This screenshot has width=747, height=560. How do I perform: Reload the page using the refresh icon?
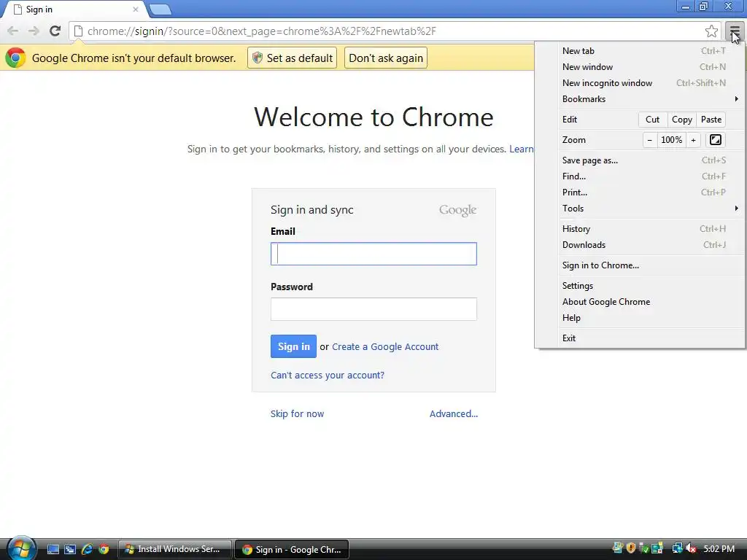point(55,31)
